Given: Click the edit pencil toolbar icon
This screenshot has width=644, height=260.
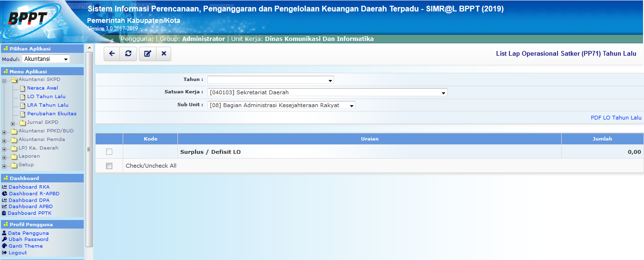Looking at the screenshot, I should (x=147, y=54).
